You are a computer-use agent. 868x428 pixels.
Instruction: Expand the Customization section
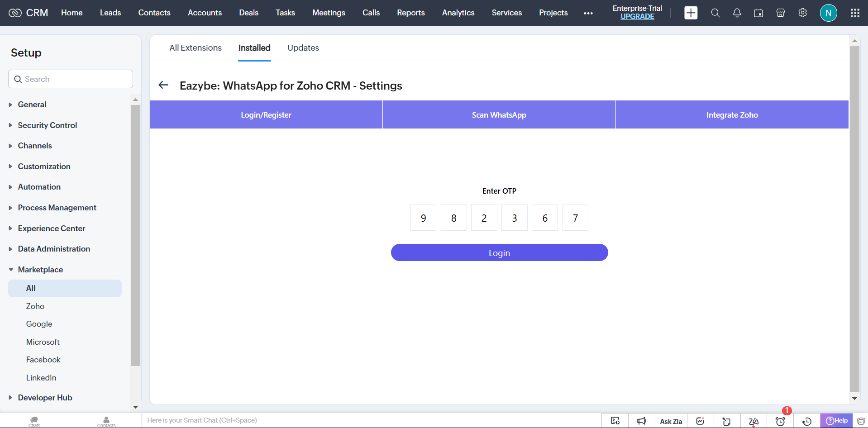click(x=10, y=166)
